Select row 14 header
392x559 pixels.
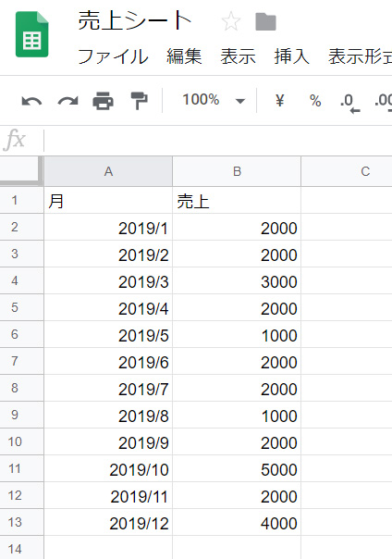(x=21, y=548)
